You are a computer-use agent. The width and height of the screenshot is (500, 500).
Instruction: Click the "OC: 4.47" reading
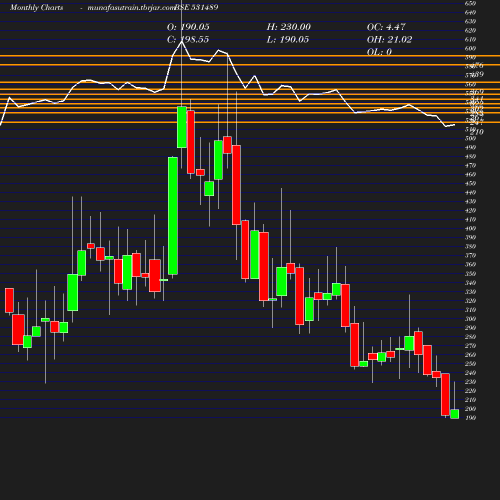tap(386, 27)
